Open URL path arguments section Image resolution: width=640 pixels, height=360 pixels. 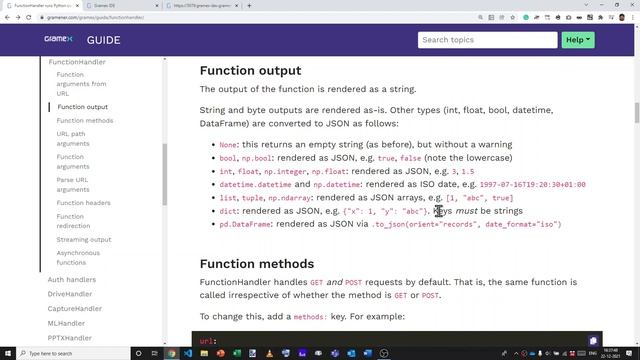(73, 139)
